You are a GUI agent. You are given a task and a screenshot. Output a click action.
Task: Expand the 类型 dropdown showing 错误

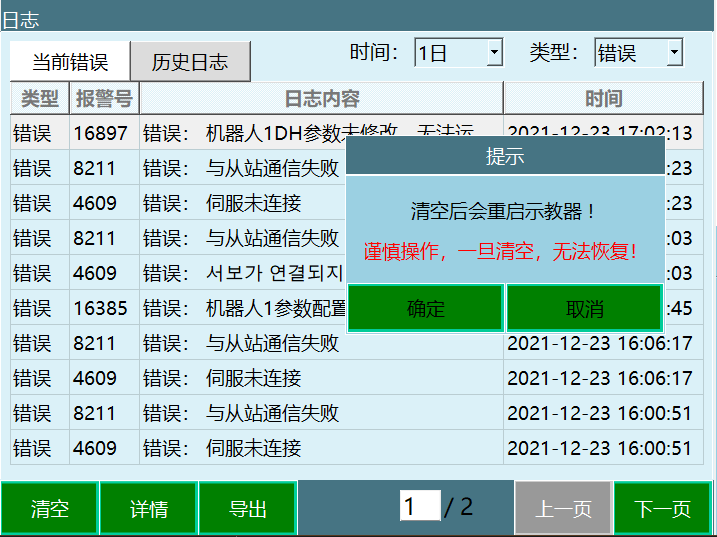(x=638, y=53)
